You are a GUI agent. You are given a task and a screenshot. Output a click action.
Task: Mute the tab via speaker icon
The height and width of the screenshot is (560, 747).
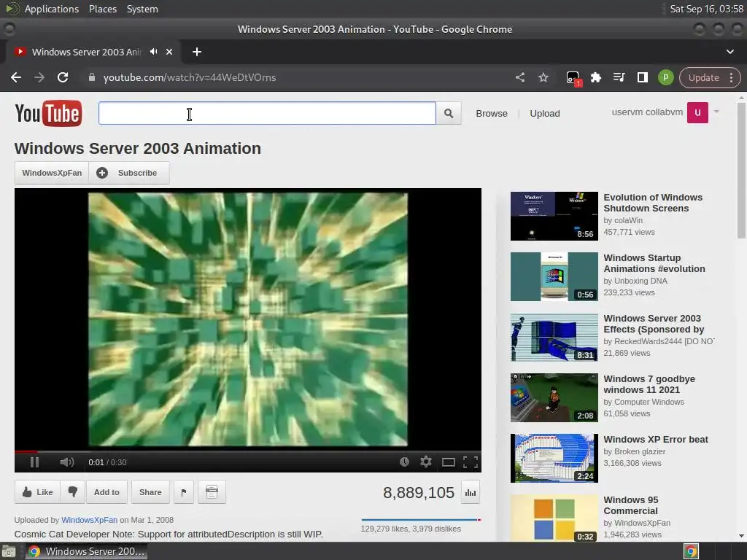153,52
